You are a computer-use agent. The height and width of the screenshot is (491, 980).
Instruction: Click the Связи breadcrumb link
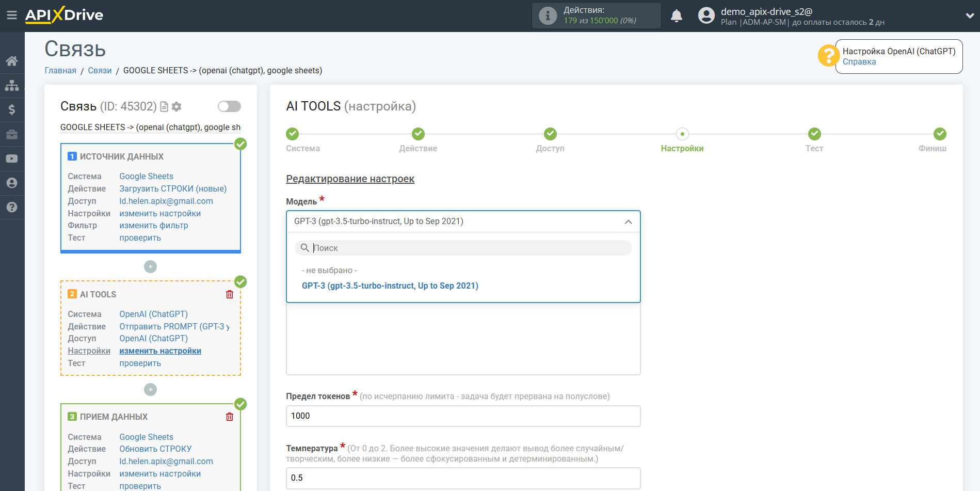100,71
